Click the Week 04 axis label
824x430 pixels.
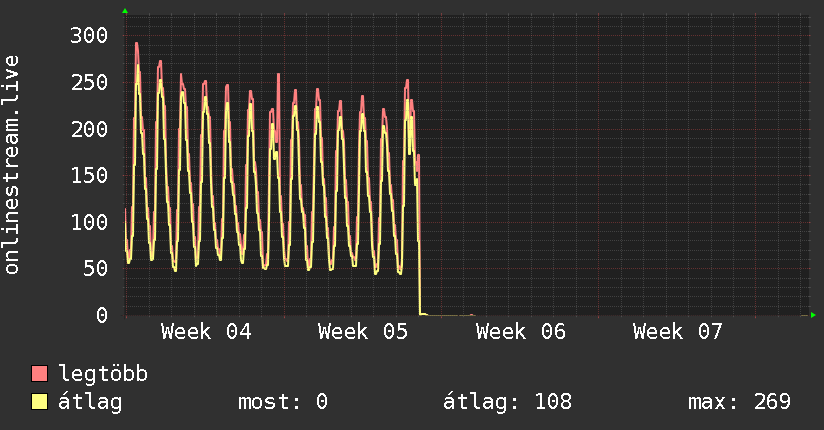coord(206,332)
